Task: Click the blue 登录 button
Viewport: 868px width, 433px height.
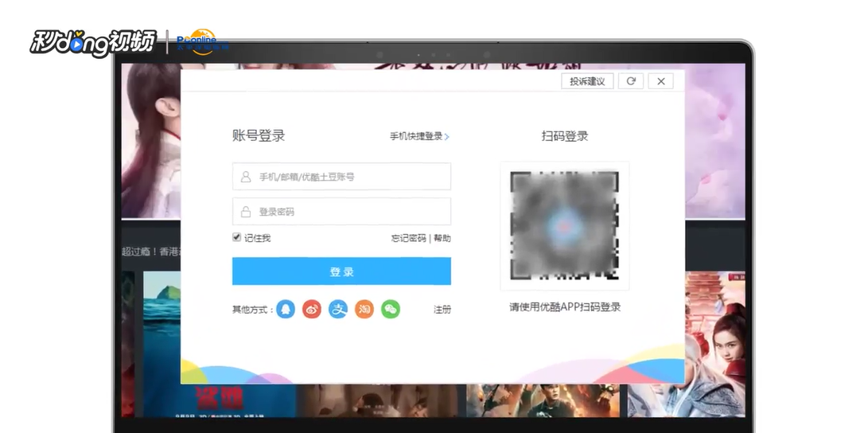Action: point(341,271)
